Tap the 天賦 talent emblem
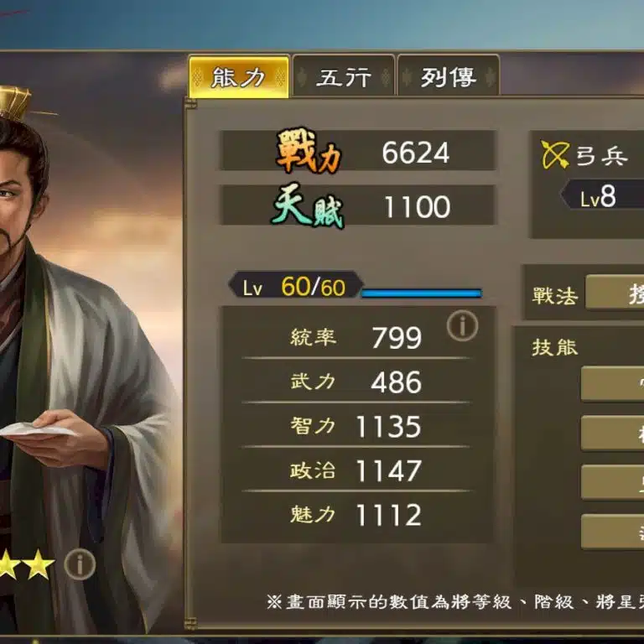This screenshot has width=644, height=644. [x=307, y=205]
